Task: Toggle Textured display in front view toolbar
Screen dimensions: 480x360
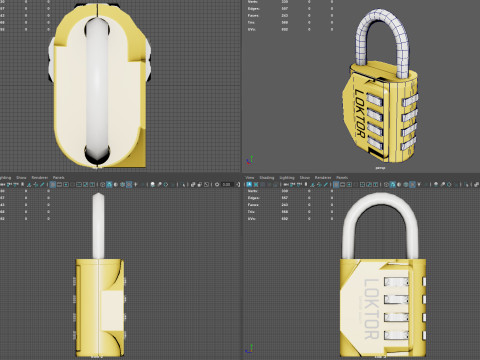Action: coord(412,184)
